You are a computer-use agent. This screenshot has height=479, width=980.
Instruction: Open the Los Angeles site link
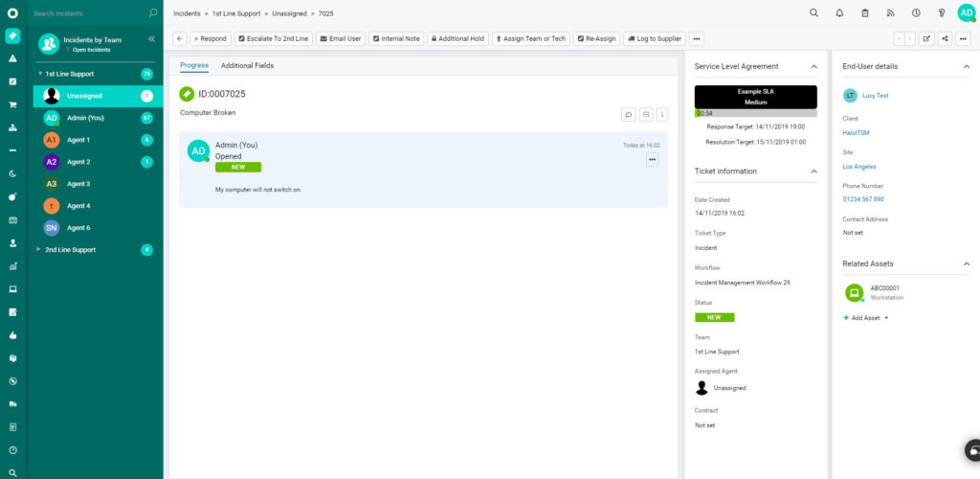[x=858, y=167]
